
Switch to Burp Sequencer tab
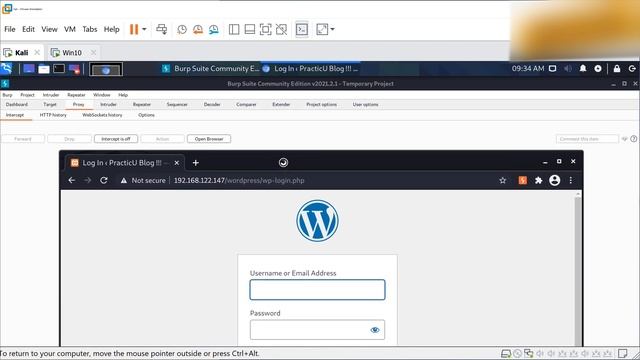[x=177, y=104]
